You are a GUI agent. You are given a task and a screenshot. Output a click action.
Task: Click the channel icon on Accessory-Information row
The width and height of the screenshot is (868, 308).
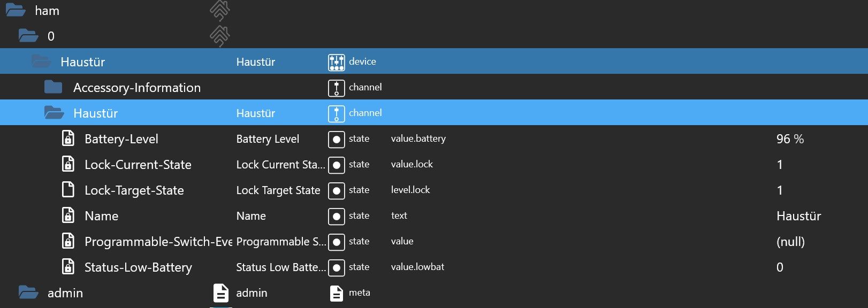(x=336, y=88)
